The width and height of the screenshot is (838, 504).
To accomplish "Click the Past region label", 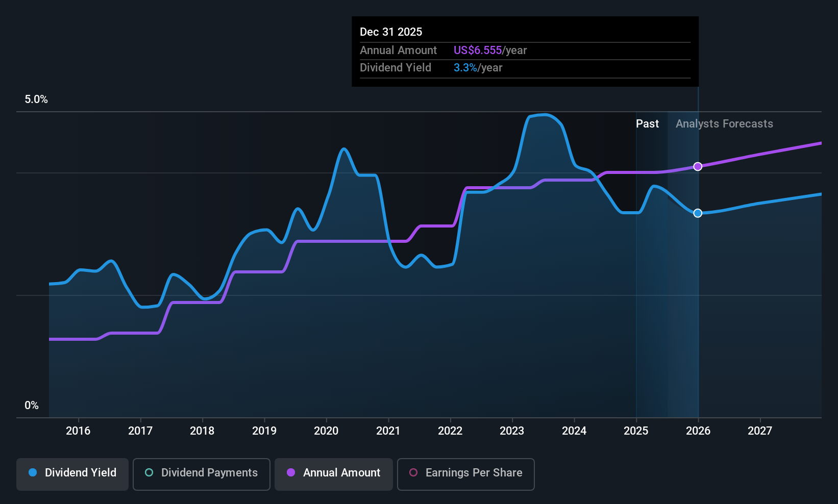I will (x=647, y=124).
